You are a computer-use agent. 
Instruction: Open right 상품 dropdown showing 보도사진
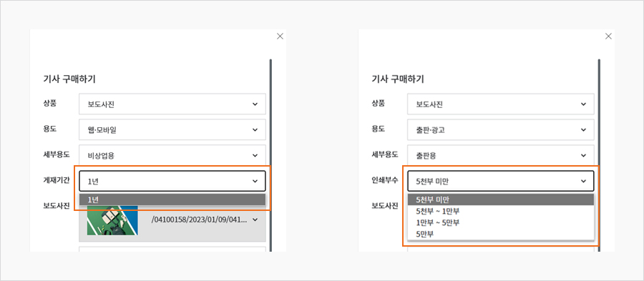pyautogui.click(x=501, y=104)
